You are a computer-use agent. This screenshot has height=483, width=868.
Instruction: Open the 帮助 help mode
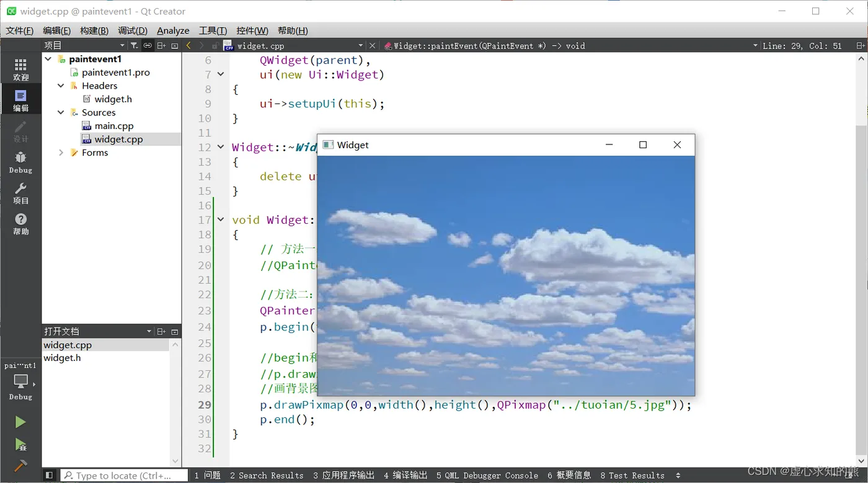[20, 224]
